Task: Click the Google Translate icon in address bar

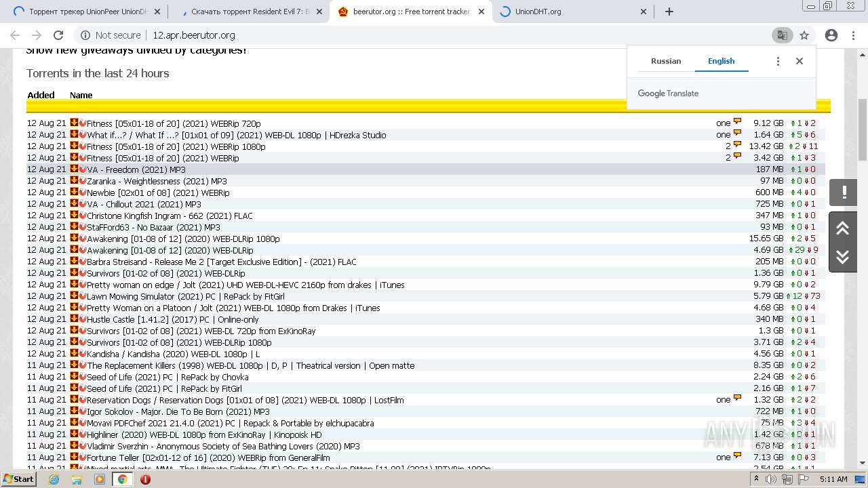Action: (782, 35)
